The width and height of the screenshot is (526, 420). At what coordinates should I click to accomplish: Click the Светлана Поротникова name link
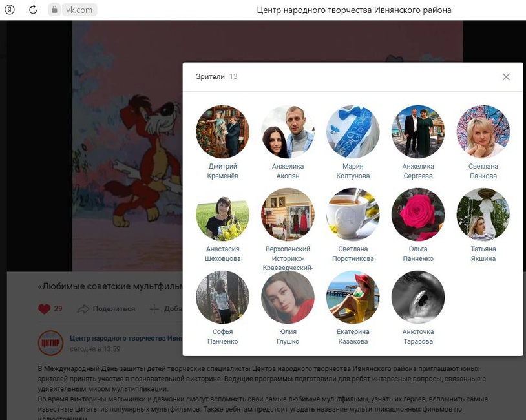[x=353, y=254]
